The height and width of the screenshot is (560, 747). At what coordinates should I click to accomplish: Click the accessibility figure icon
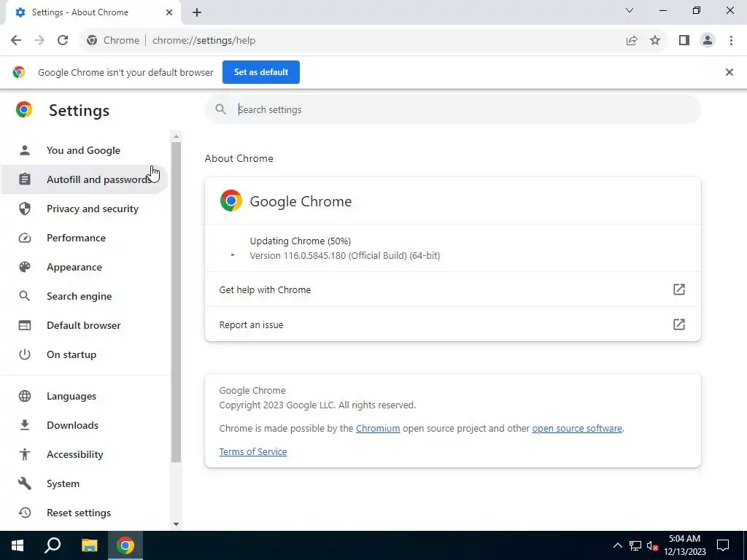(x=25, y=454)
